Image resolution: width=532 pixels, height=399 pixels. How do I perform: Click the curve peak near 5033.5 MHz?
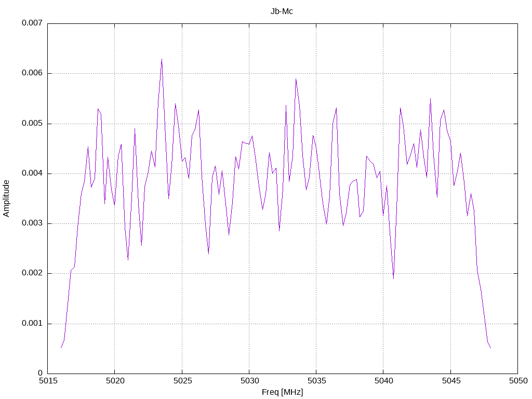pyautogui.click(x=296, y=79)
